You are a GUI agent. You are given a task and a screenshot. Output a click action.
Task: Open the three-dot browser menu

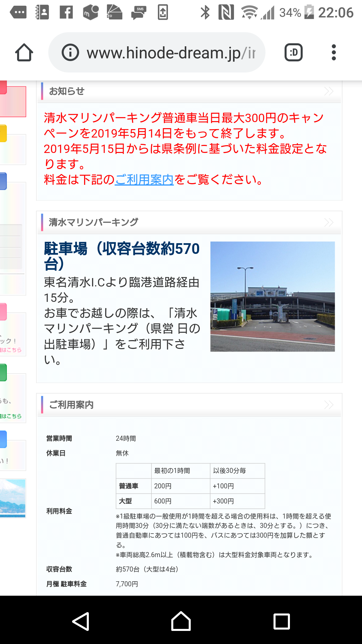(x=334, y=53)
